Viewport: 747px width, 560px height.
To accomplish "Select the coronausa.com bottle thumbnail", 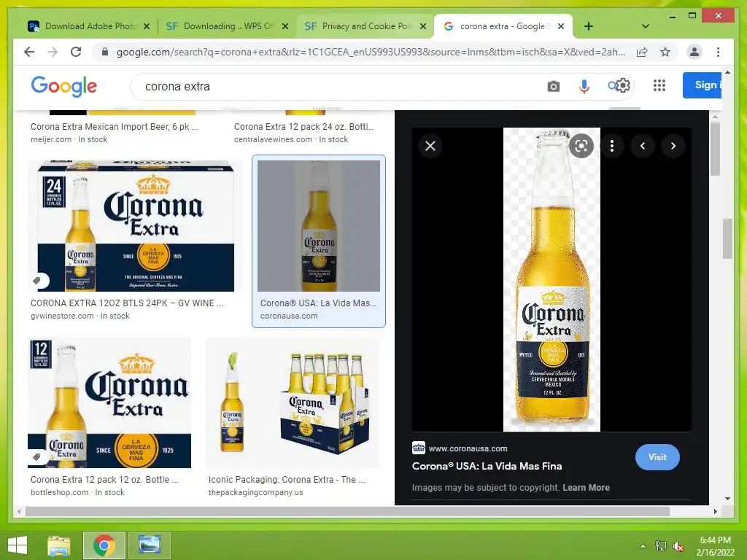I will [x=319, y=226].
